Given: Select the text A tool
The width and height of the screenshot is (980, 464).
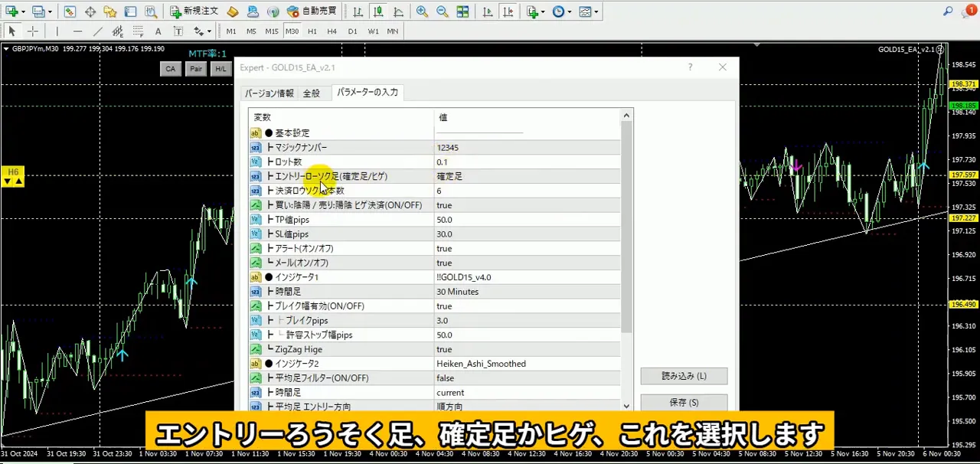Looking at the screenshot, I should coord(158,31).
